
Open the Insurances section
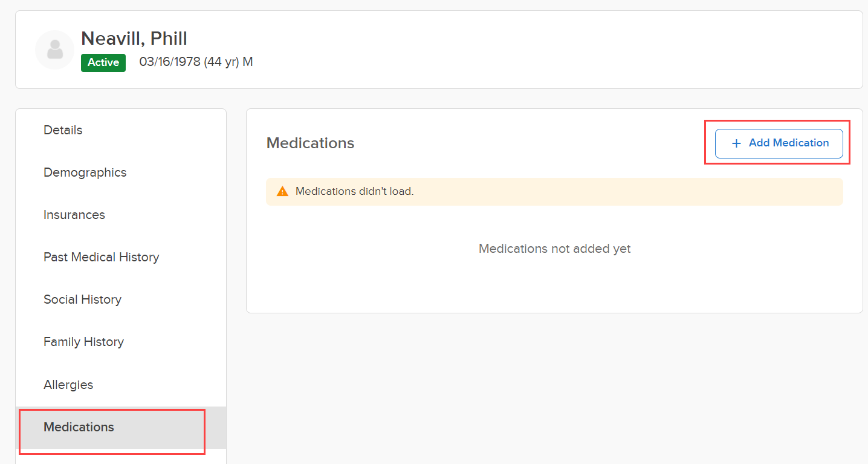[x=74, y=215]
